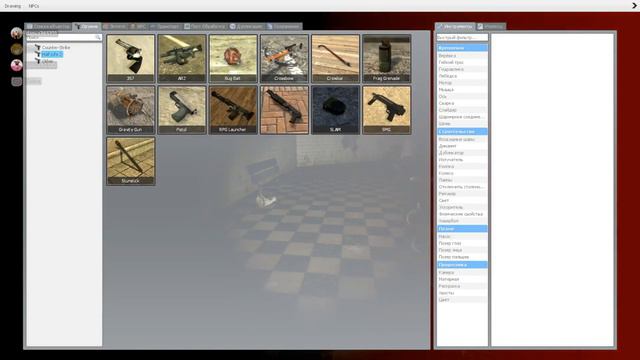The image size is (640, 360).
Task: Open the duplications tab
Action: tap(246, 26)
